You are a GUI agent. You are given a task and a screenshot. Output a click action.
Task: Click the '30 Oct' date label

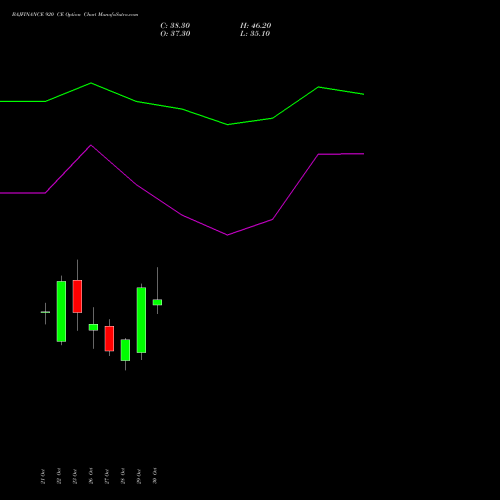(155, 476)
